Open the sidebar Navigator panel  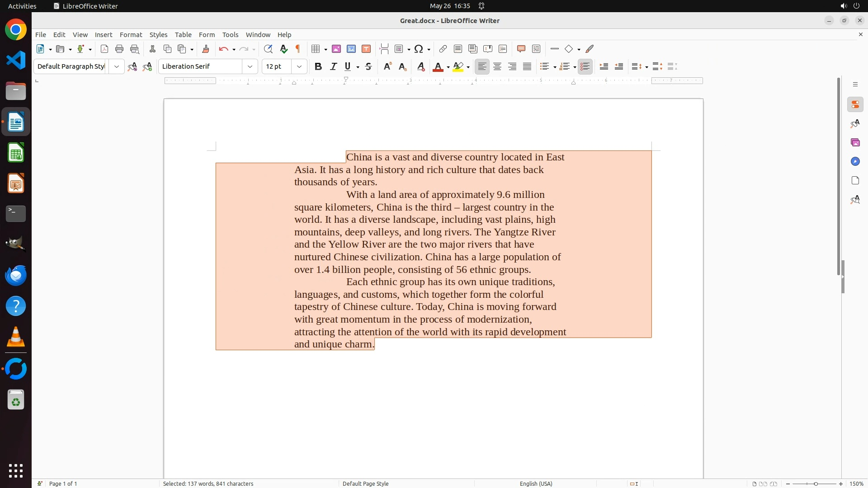[x=855, y=161]
